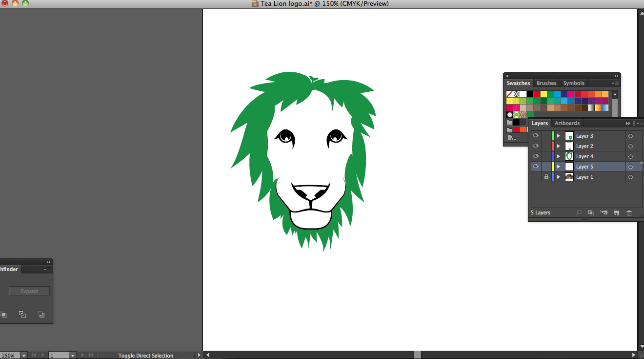The height and width of the screenshot is (359, 644).
Task: Click Make/Release Clipping Mask icon in Layers
Action: point(591,213)
